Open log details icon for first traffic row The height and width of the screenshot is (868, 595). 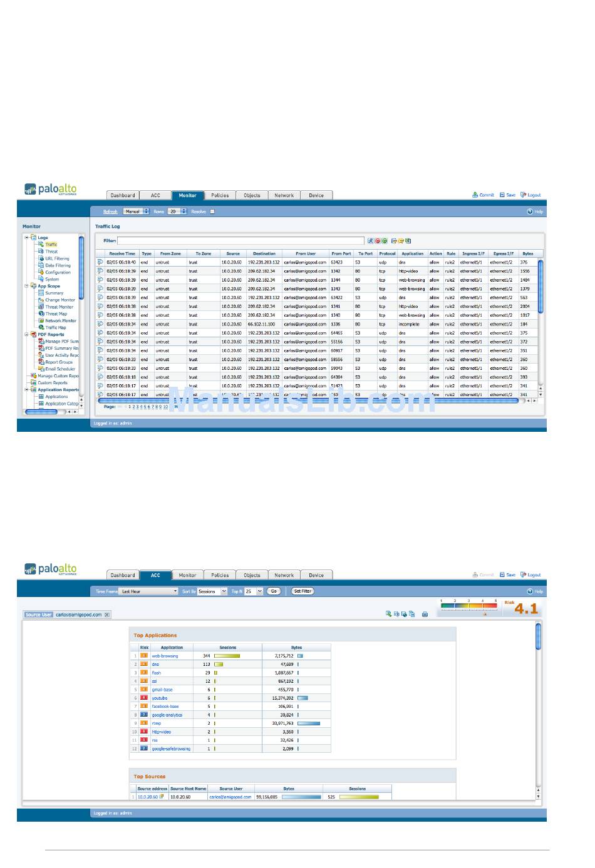tap(100, 262)
